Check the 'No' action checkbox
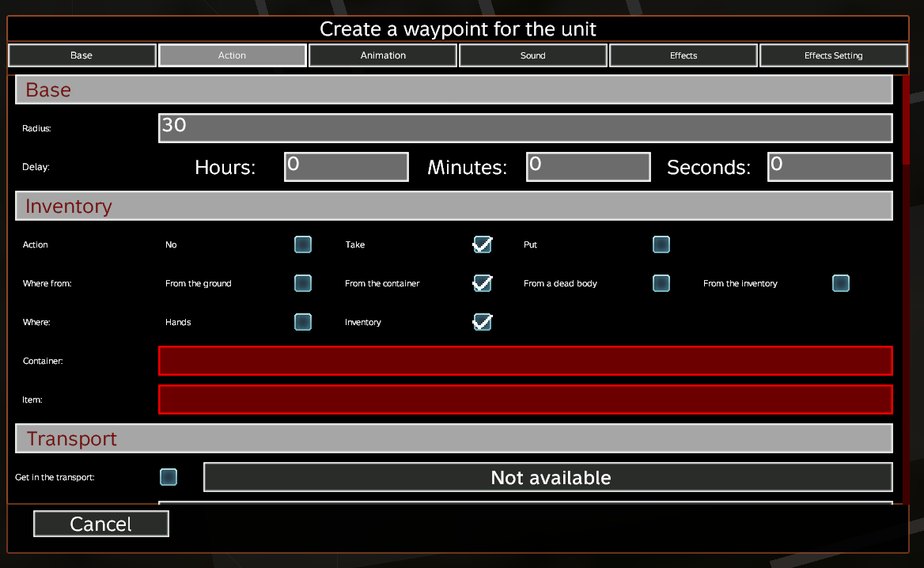924x568 pixels. 303,244
